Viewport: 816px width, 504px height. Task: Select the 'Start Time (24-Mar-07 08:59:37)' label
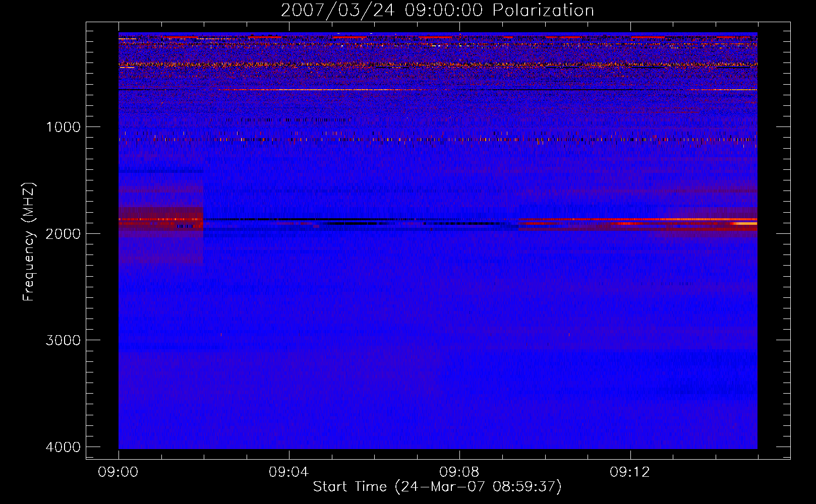click(x=437, y=487)
